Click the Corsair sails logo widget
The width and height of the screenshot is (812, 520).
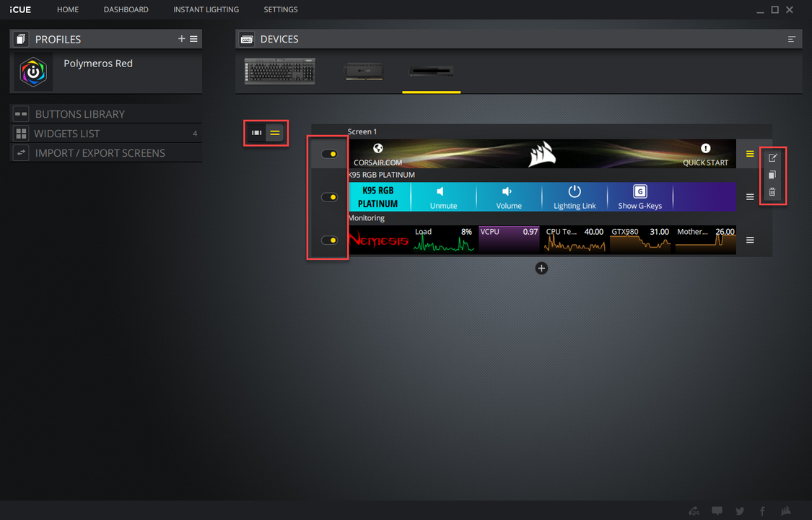(x=541, y=154)
